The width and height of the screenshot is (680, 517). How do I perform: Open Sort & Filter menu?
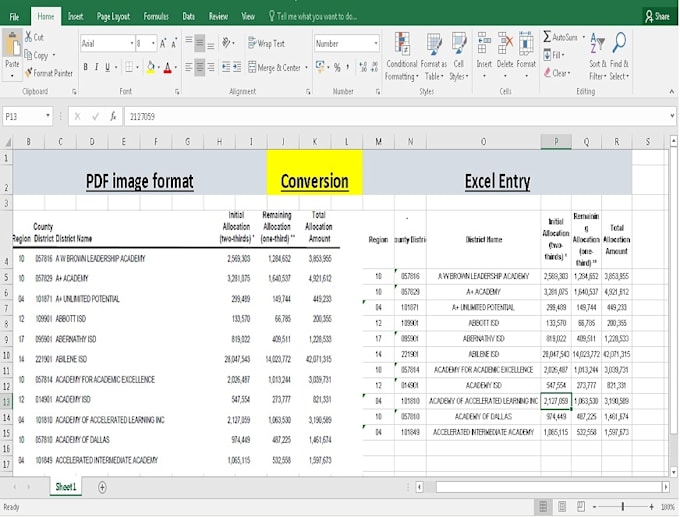point(598,56)
